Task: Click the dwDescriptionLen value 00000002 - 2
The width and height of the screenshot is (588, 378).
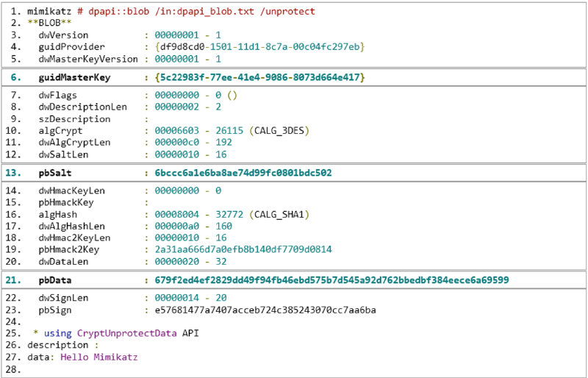Action: [x=188, y=107]
